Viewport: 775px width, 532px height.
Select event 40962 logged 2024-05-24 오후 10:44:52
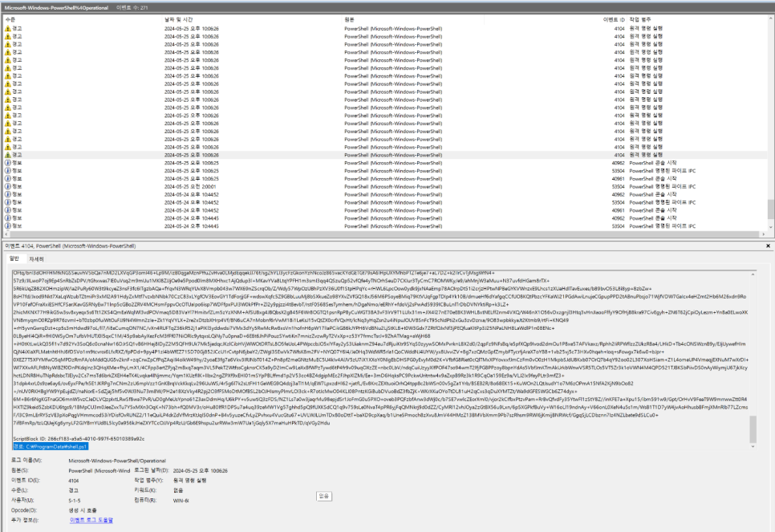coord(386,194)
